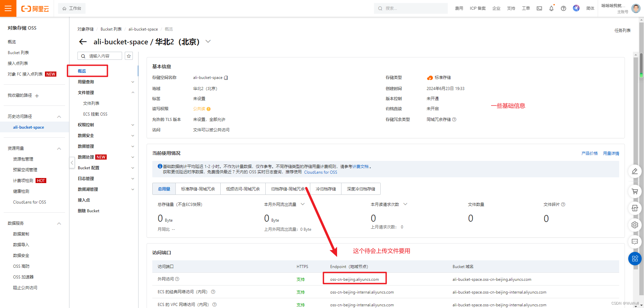Open the hamburger main menu
644x308 pixels.
(x=8, y=8)
